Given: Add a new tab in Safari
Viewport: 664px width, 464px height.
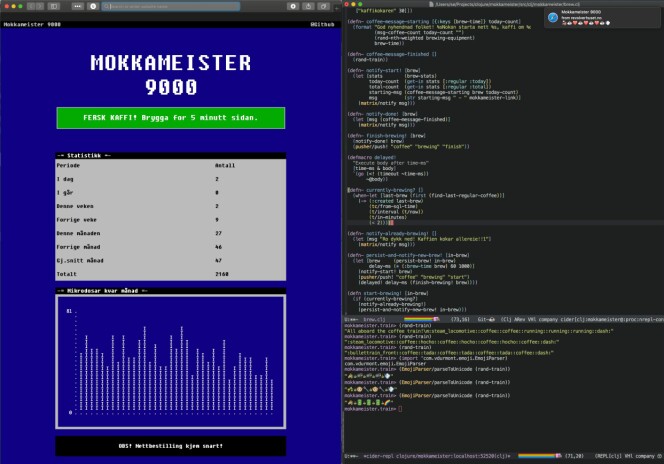Looking at the screenshot, I should coord(337,6).
